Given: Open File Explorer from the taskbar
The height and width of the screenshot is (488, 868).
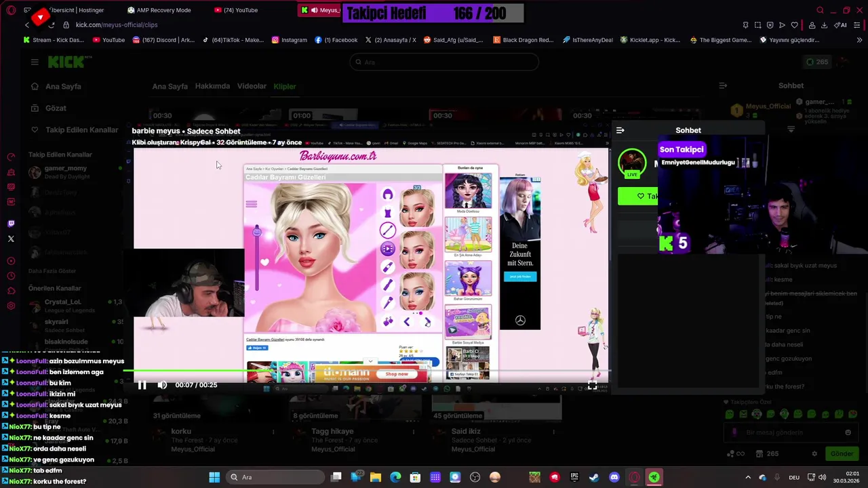Looking at the screenshot, I should pos(376,477).
